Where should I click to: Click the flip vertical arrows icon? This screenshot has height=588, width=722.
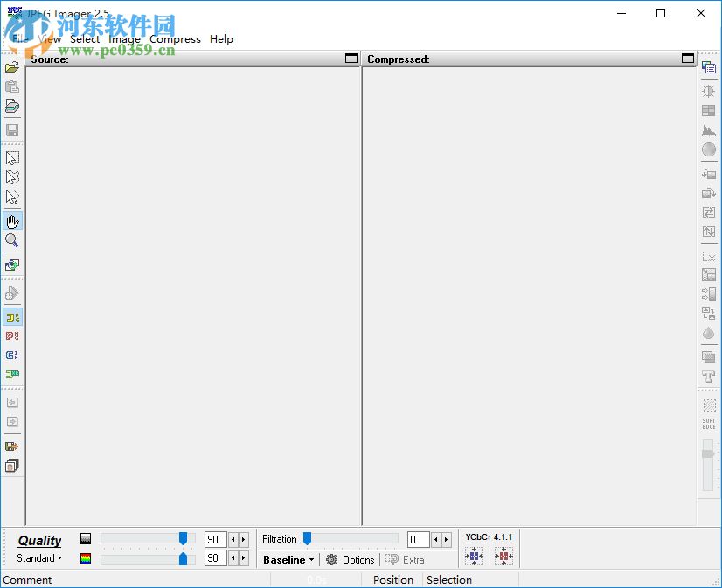pyautogui.click(x=709, y=232)
